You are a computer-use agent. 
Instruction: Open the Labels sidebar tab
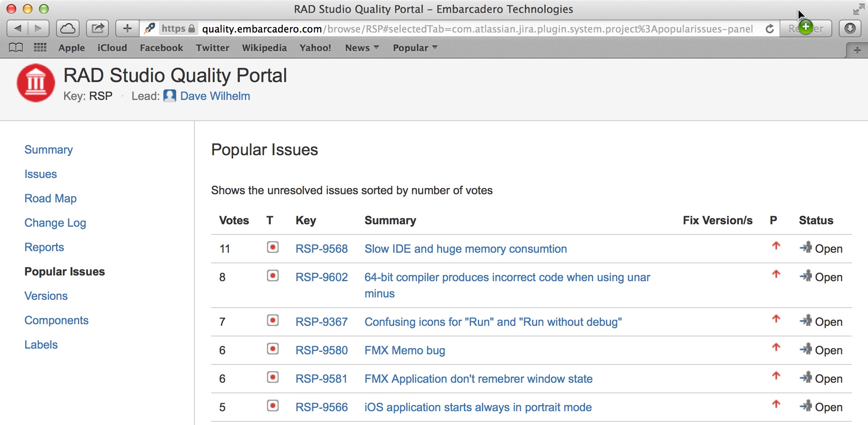pyautogui.click(x=41, y=345)
